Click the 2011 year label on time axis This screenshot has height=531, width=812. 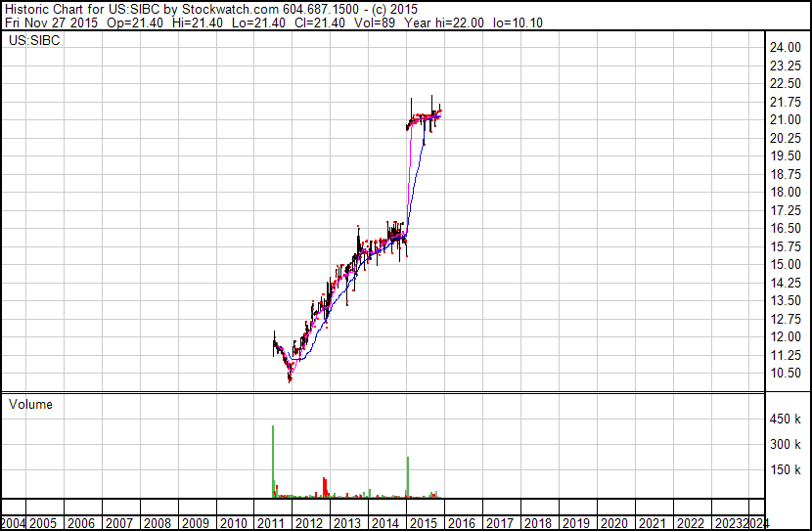[270, 523]
